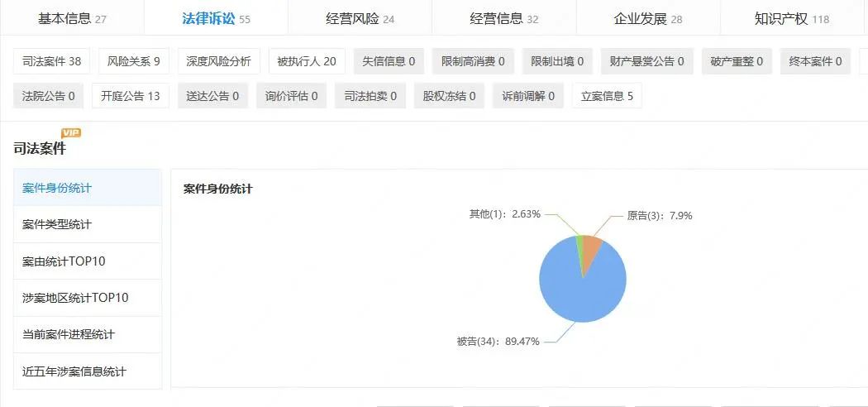868x407 pixels.
Task: Select 深度风险分析 button
Action: click(x=219, y=61)
